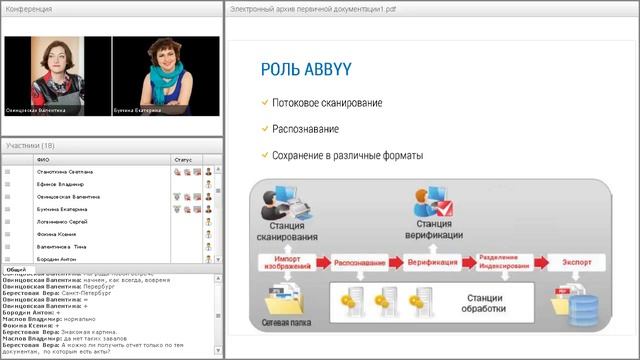Click slide bullet 'Потоковое сканирование'
This screenshot has width=640, height=360.
click(327, 103)
